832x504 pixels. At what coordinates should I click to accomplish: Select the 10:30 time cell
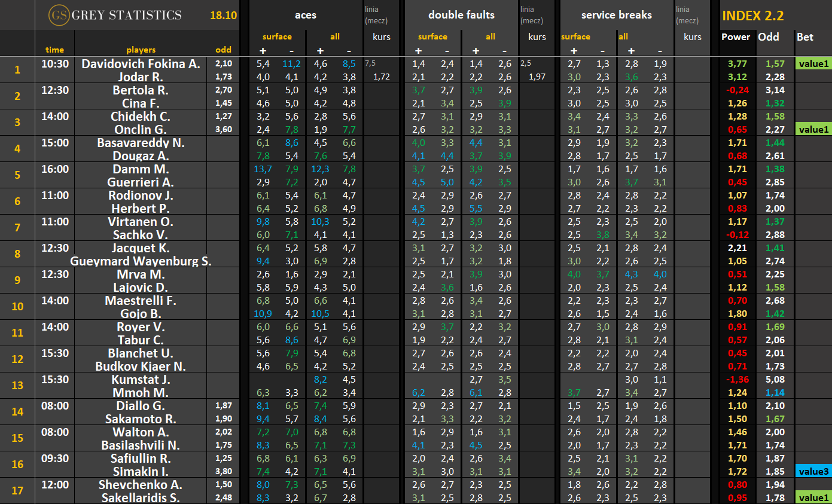click(x=54, y=63)
